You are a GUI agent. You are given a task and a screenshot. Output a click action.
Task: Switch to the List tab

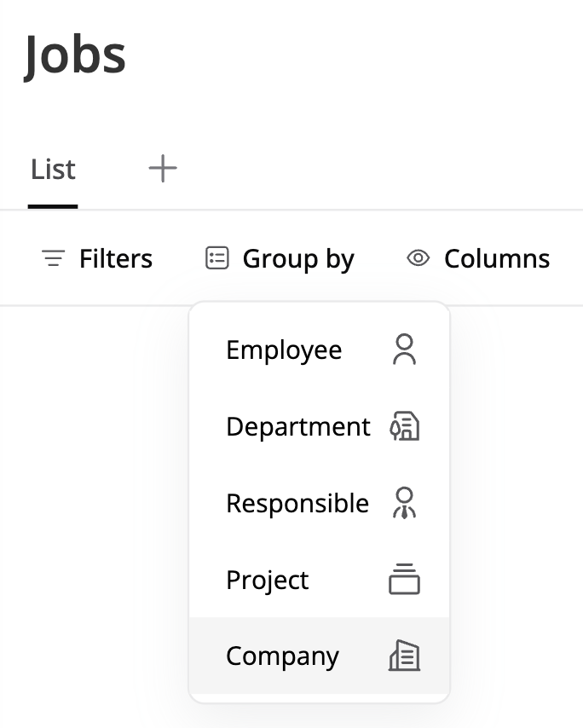53,170
